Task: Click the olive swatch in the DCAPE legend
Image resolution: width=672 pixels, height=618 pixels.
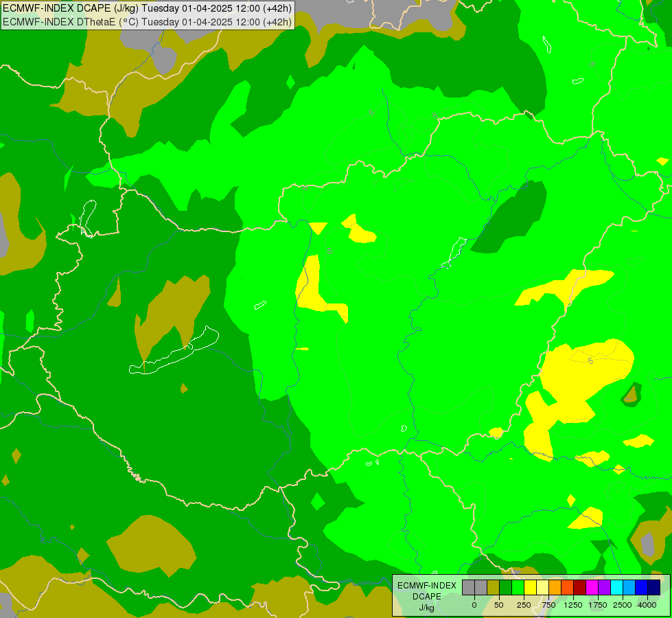Action: [x=493, y=587]
